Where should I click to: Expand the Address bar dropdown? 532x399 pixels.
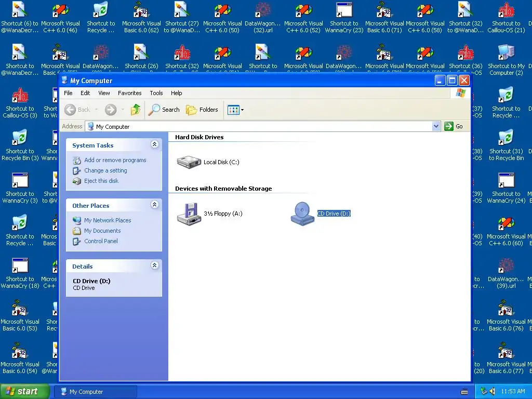click(436, 126)
